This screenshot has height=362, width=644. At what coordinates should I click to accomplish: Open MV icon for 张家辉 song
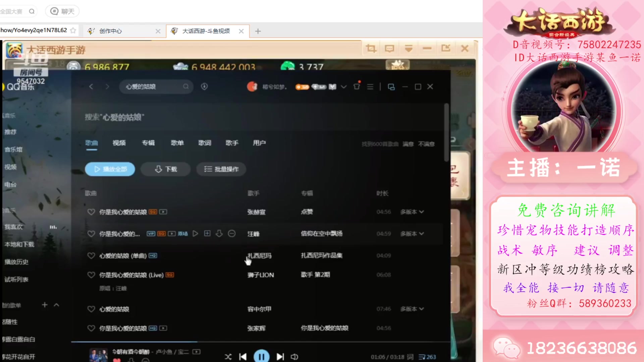[x=163, y=328]
